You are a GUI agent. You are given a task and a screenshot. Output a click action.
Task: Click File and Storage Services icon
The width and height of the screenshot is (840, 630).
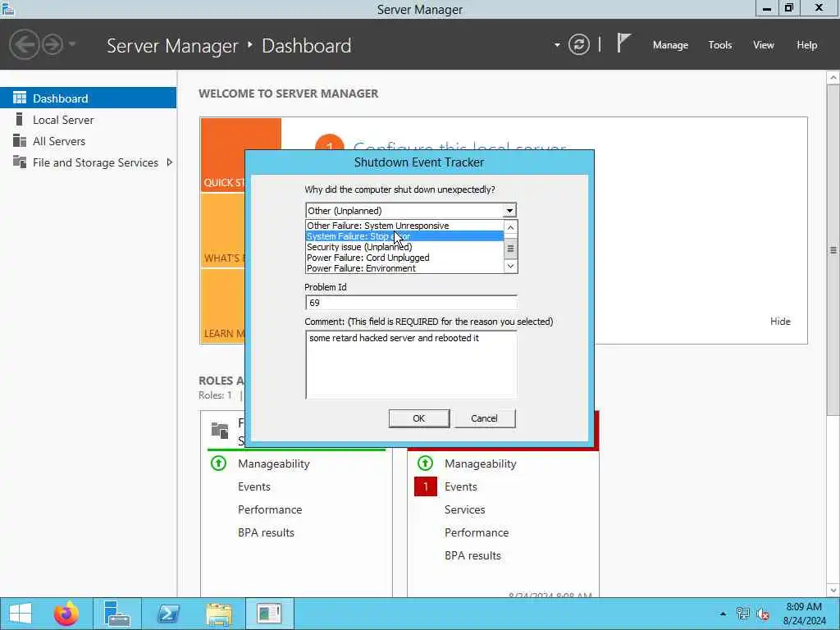tap(20, 162)
